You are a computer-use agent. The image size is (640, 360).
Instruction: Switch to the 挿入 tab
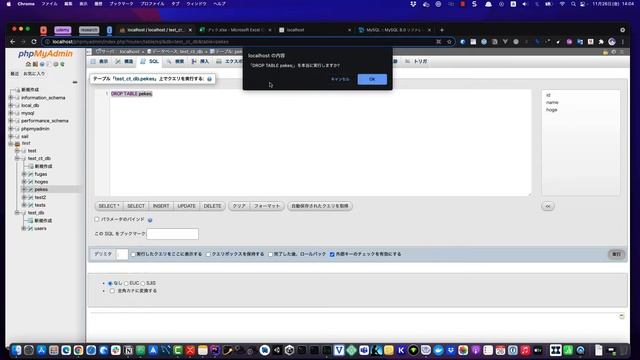click(x=200, y=62)
